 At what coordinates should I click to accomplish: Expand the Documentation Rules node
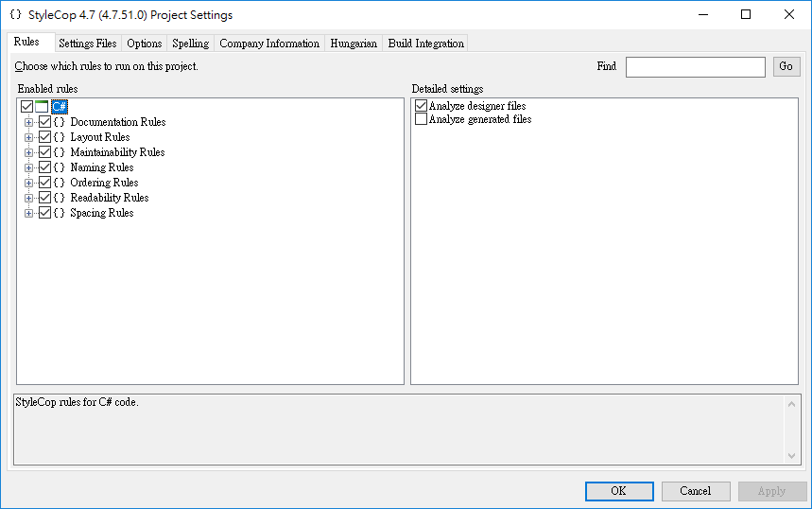(28, 123)
